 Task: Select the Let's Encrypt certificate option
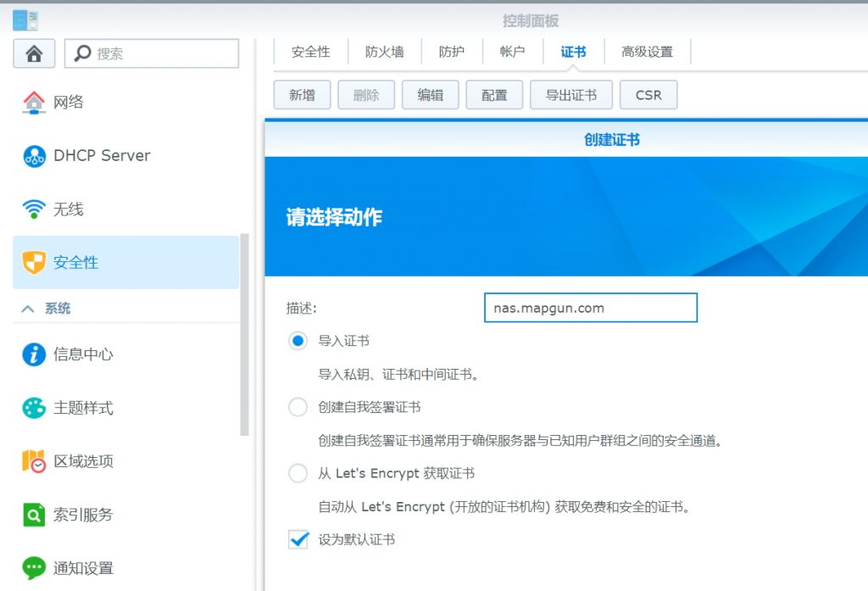[298, 473]
